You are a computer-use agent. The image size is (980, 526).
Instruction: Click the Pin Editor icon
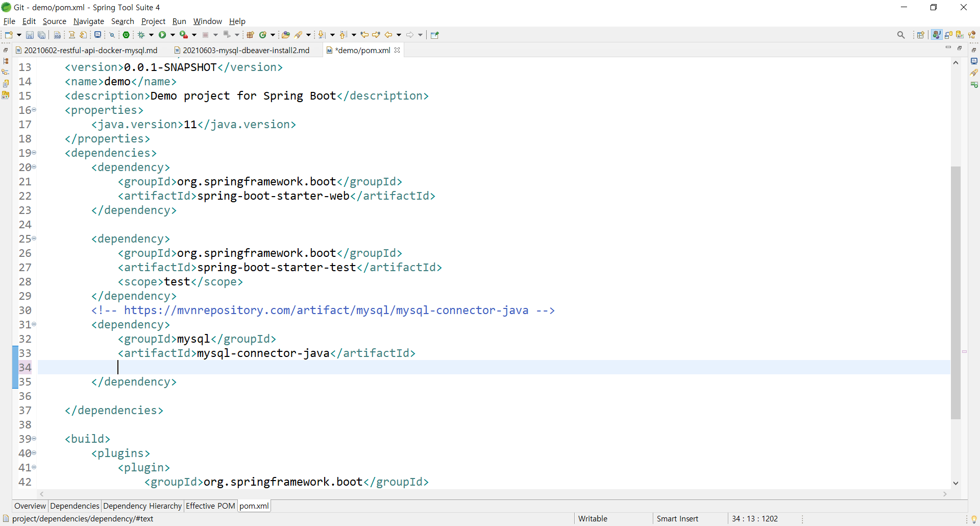click(x=435, y=35)
